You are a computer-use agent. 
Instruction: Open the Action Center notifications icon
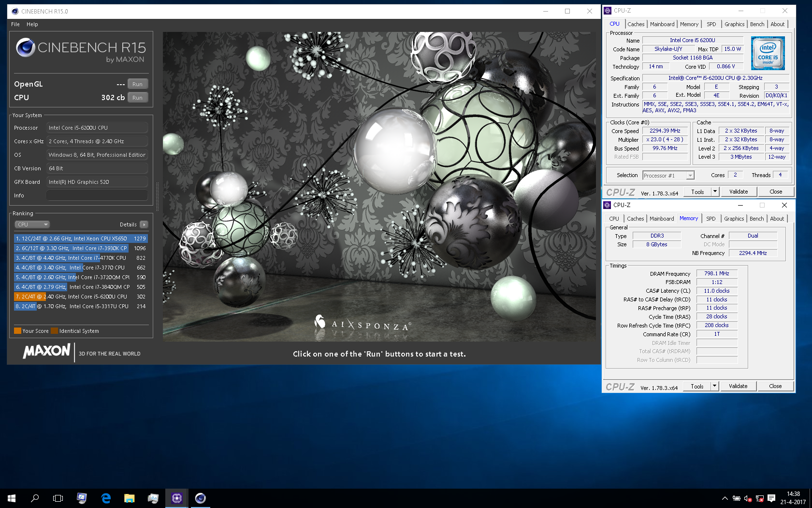(771, 498)
